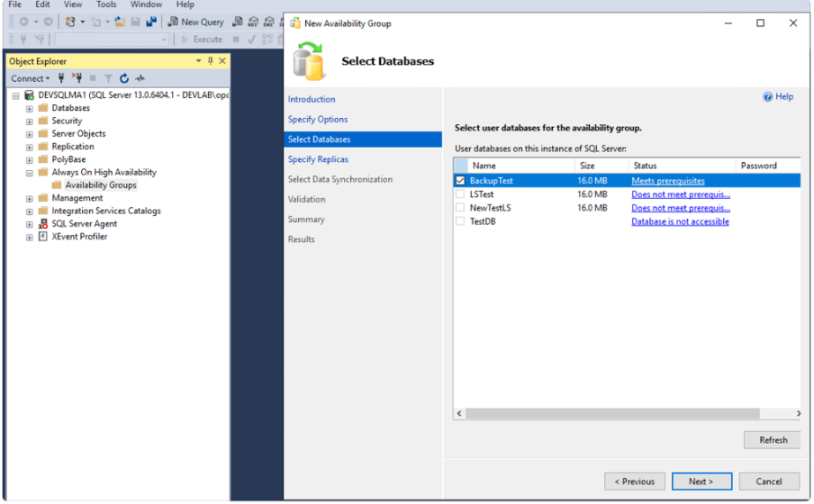Check the TestDB database checkbox
The width and height of the screenshot is (814, 504).
tap(460, 221)
